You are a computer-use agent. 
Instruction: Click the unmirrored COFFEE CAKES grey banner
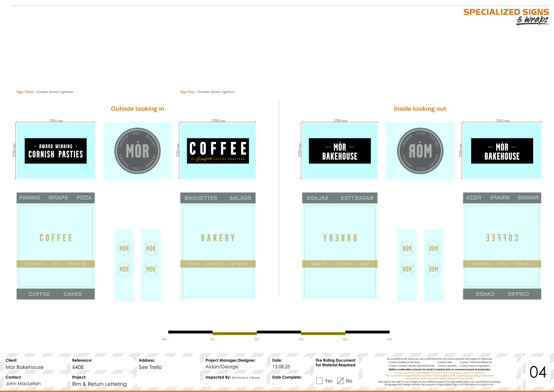click(x=55, y=294)
